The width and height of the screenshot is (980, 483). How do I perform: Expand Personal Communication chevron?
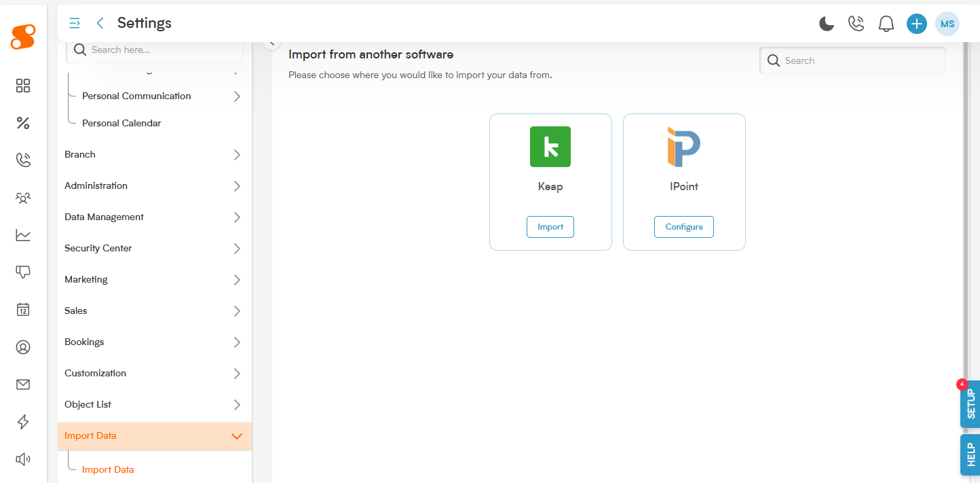[x=237, y=96]
